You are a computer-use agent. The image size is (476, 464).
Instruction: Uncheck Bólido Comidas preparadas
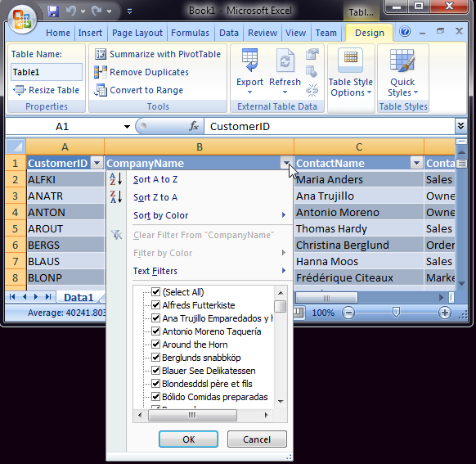point(155,397)
